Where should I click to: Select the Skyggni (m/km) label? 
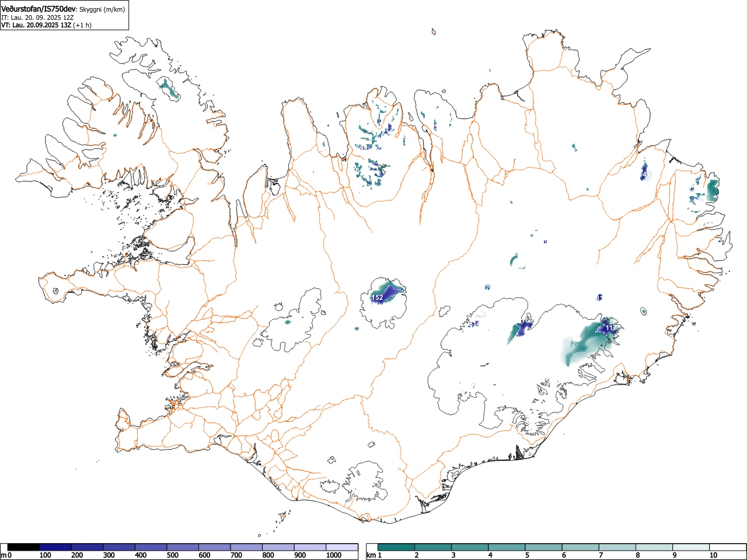coord(103,9)
